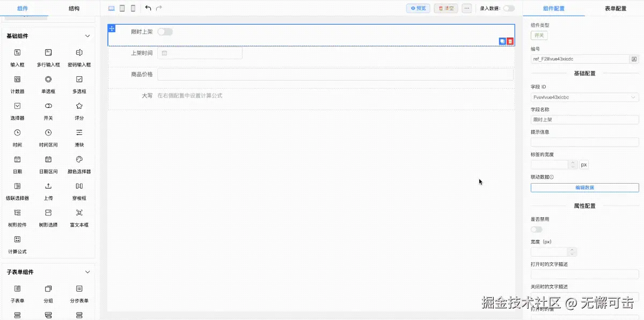Collapse the 子表单组件 section

pos(86,272)
